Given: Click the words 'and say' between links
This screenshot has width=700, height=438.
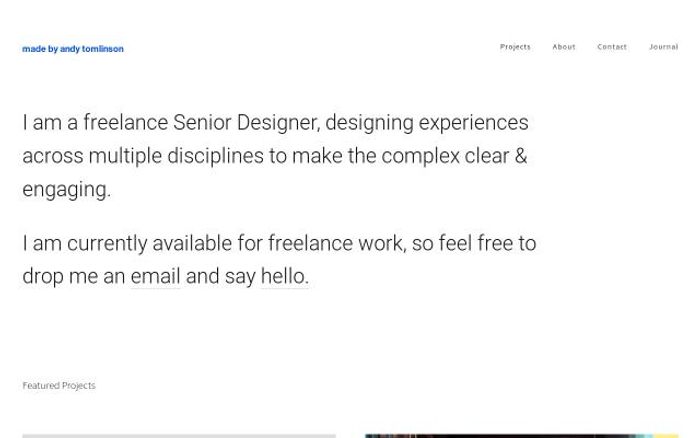Looking at the screenshot, I should click(220, 277).
